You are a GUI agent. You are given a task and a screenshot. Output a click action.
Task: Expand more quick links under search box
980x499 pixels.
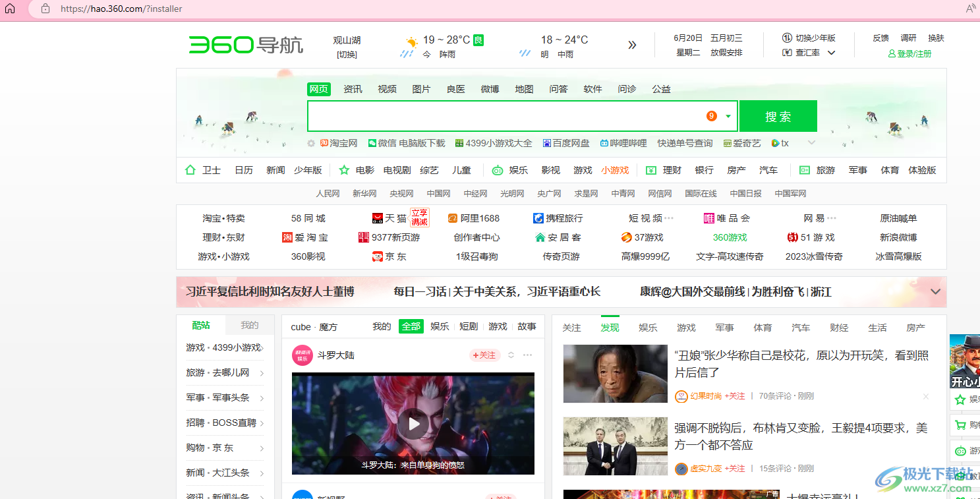812,142
